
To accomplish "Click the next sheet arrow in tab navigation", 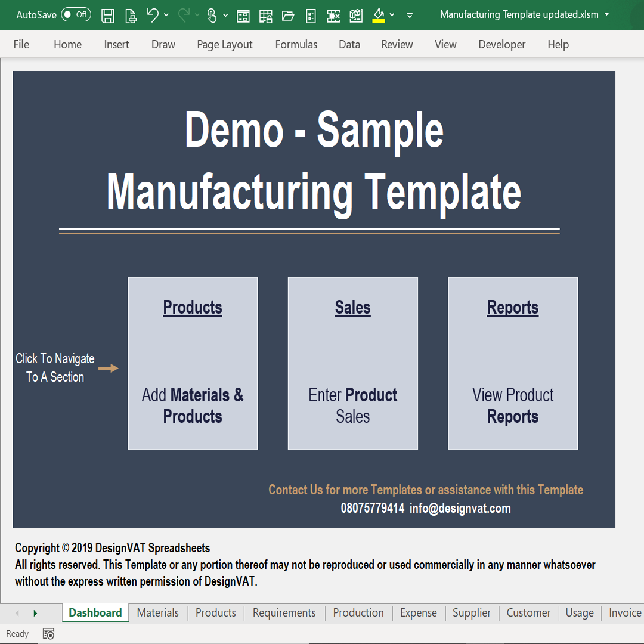I will click(x=35, y=613).
